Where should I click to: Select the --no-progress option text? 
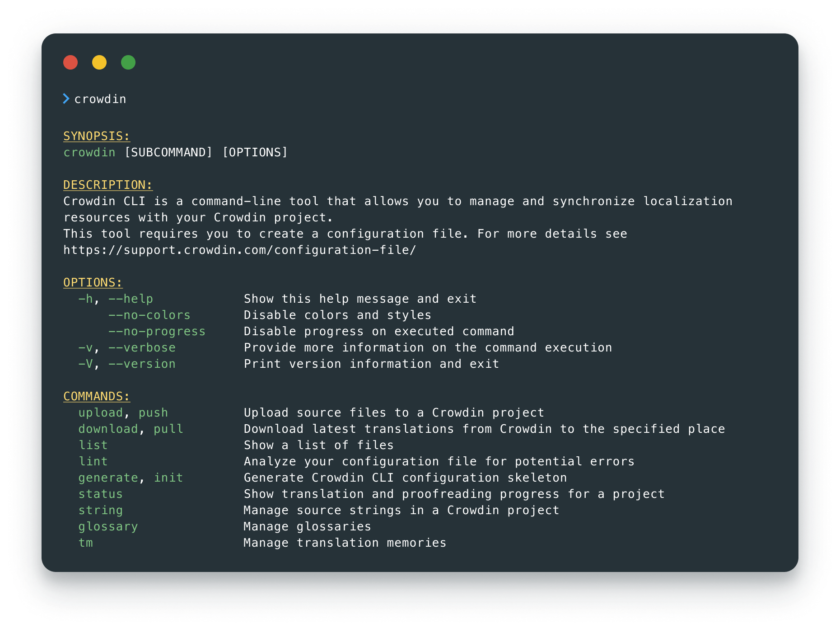click(x=157, y=332)
